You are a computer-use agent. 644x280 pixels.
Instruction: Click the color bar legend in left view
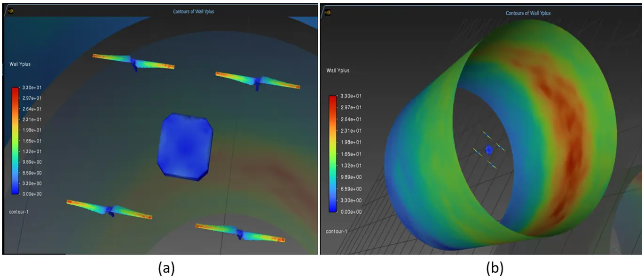(16, 141)
